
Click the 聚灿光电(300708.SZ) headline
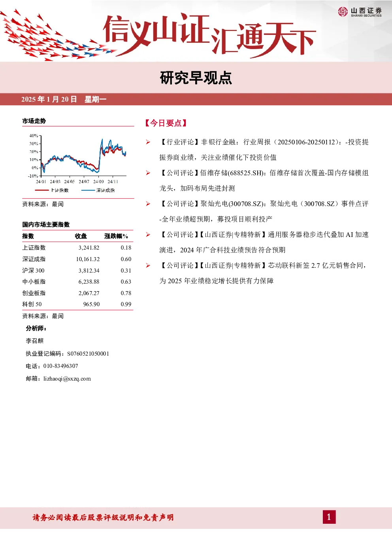point(264,211)
